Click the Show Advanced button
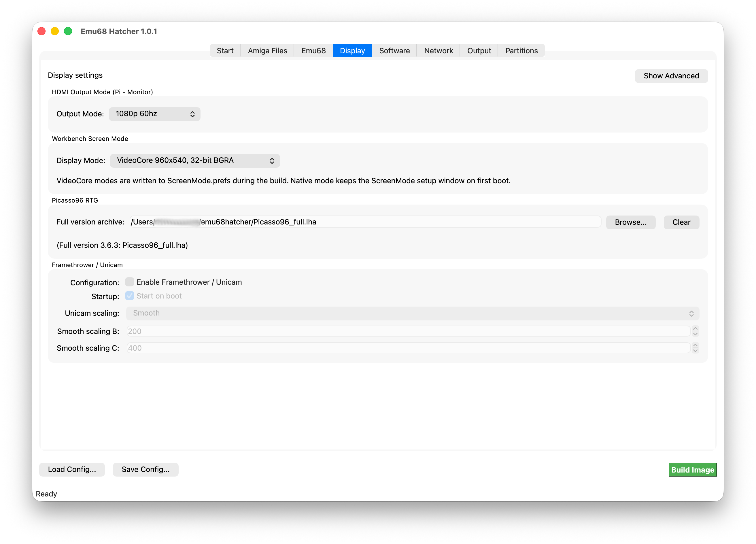The image size is (756, 544). (x=671, y=76)
